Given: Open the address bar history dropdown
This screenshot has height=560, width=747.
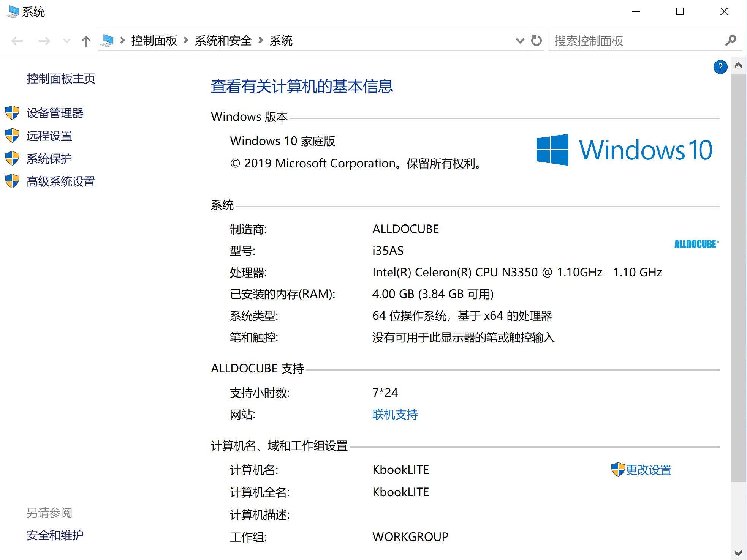Looking at the screenshot, I should tap(520, 41).
